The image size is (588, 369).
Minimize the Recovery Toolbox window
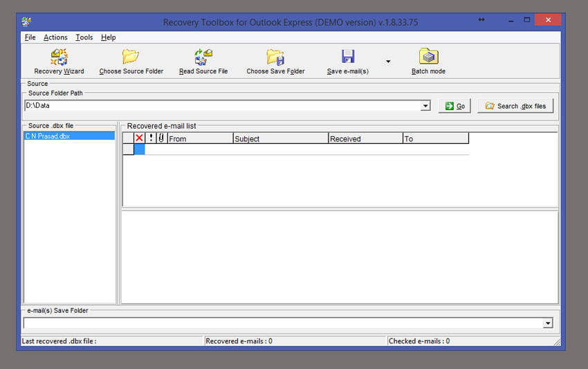[x=511, y=20]
